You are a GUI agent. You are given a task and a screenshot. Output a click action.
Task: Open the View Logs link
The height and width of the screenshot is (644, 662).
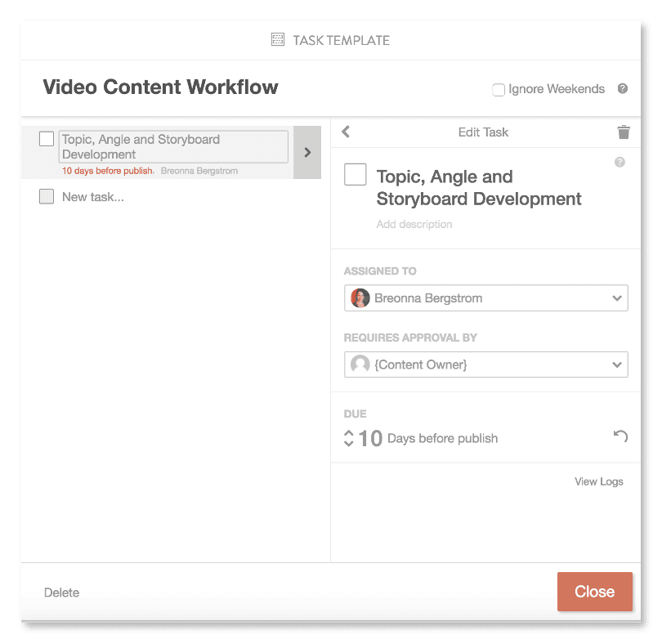point(598,481)
